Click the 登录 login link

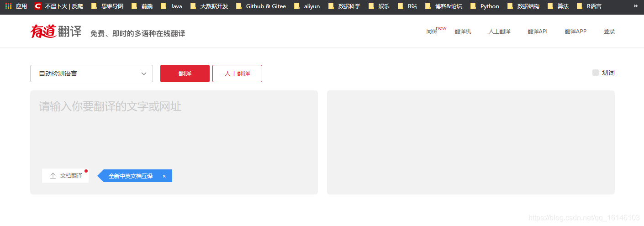tap(609, 32)
